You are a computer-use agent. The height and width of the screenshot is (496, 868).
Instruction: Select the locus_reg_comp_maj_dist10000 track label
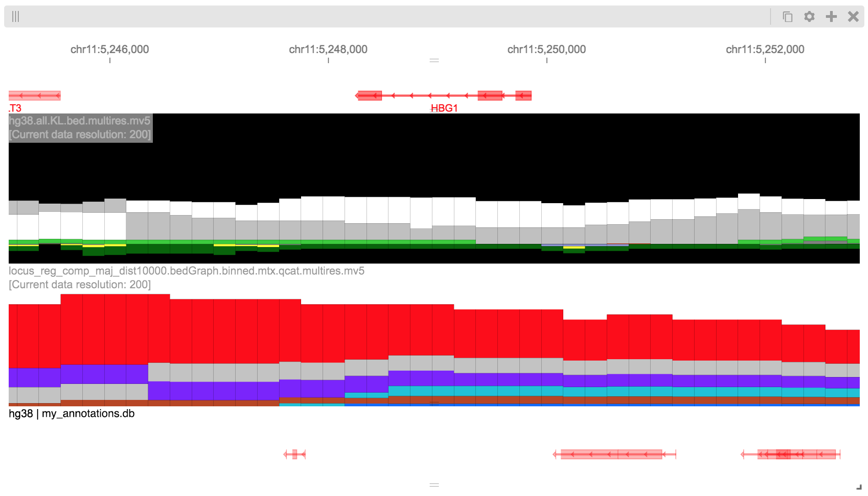pos(186,270)
